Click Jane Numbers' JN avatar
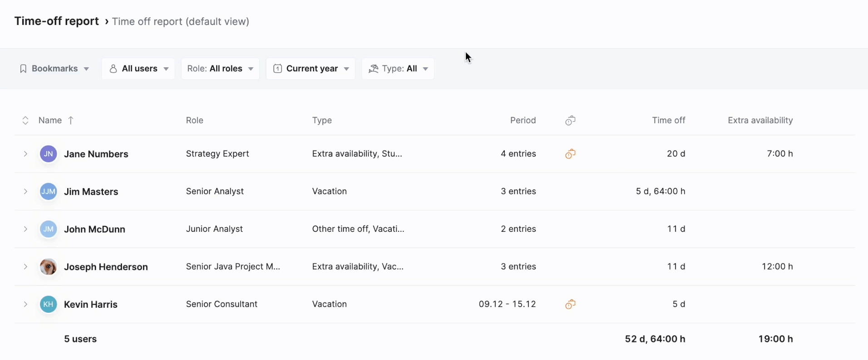 pyautogui.click(x=49, y=154)
